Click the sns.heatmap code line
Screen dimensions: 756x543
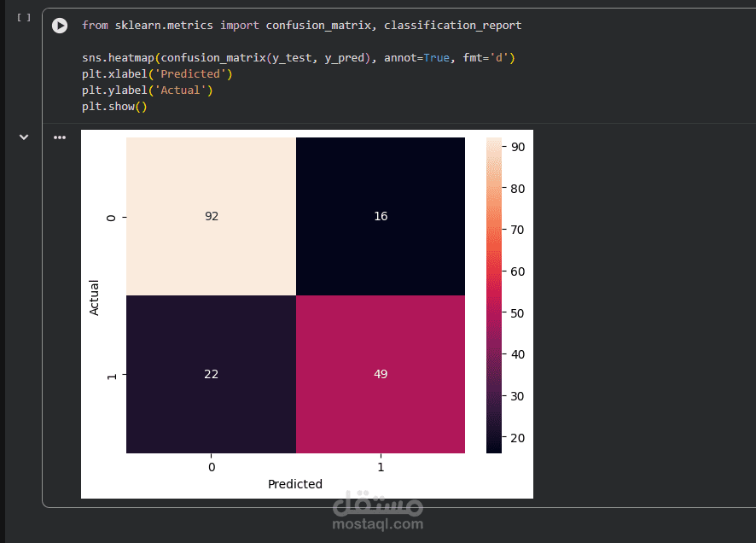pos(298,58)
